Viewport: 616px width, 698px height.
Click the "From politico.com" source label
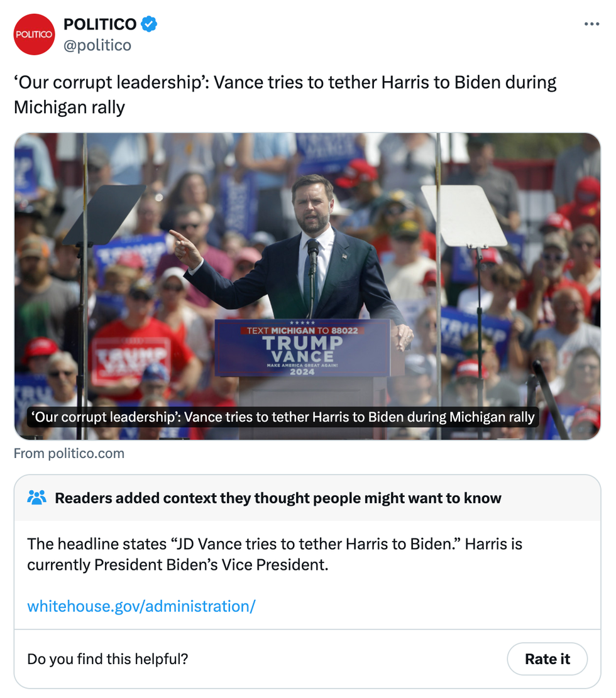(x=69, y=454)
